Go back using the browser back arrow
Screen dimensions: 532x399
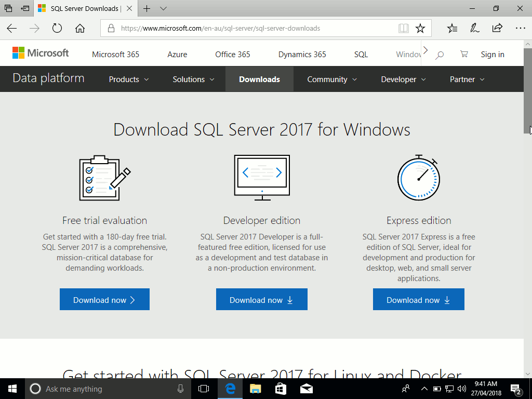click(12, 28)
